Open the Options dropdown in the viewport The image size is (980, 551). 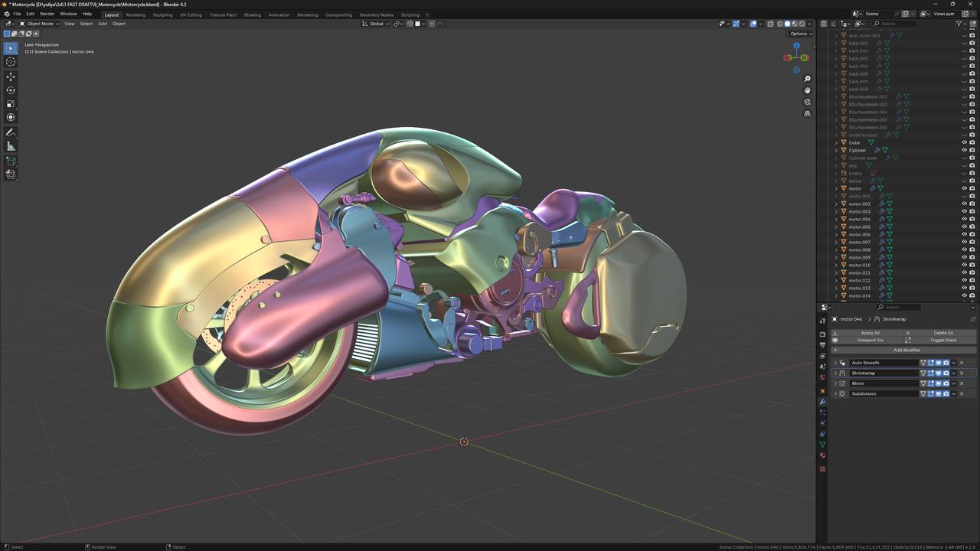pyautogui.click(x=801, y=34)
